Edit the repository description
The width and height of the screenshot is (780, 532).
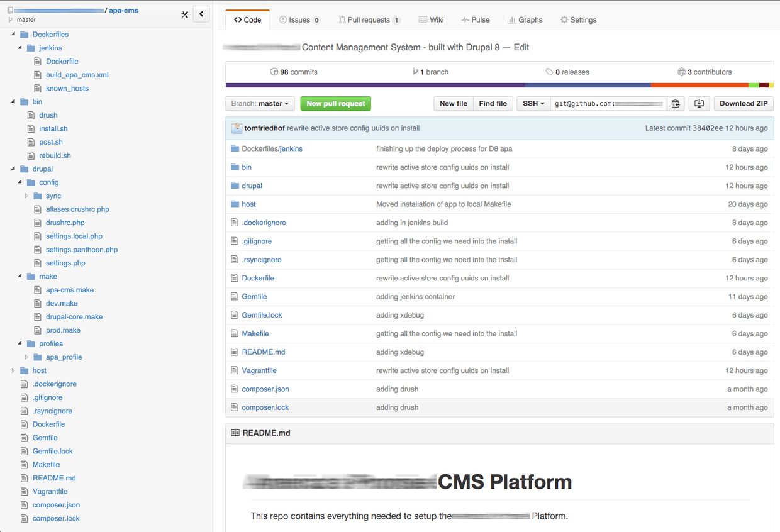tap(521, 47)
